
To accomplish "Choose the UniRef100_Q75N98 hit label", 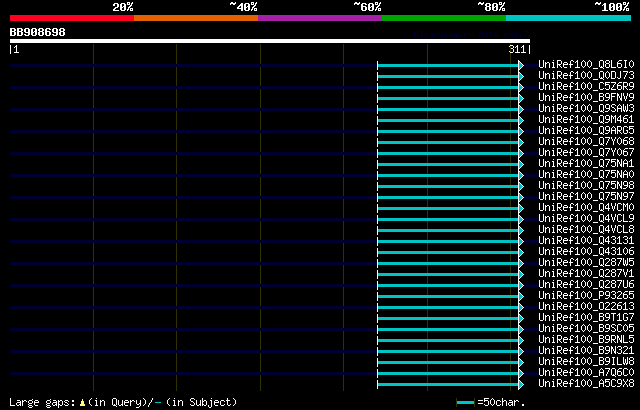I will [586, 186].
